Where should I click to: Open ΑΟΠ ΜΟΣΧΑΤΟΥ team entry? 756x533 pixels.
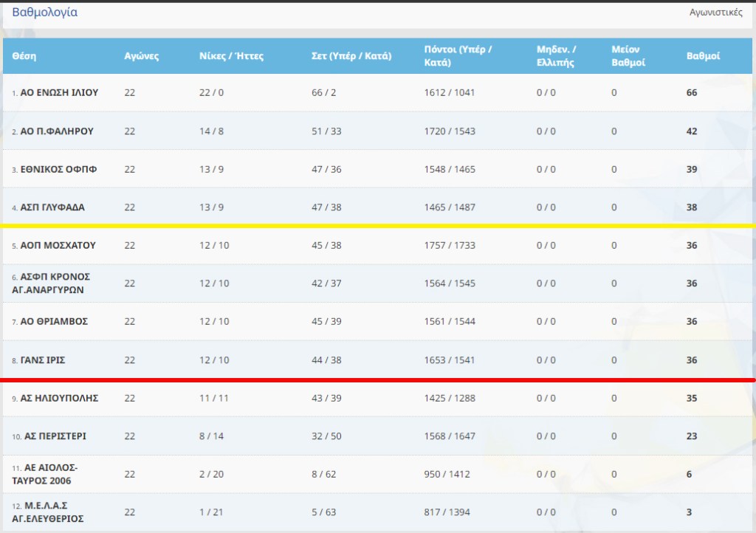(x=58, y=246)
